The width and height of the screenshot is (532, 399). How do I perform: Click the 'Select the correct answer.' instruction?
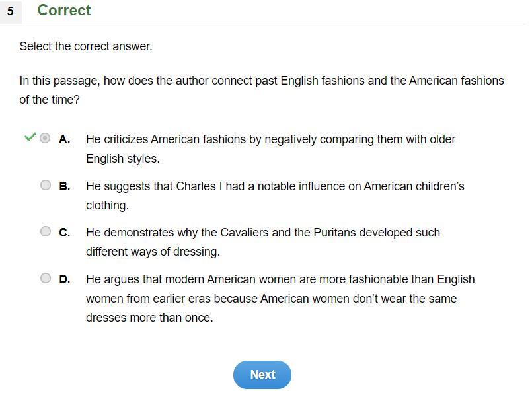[86, 46]
